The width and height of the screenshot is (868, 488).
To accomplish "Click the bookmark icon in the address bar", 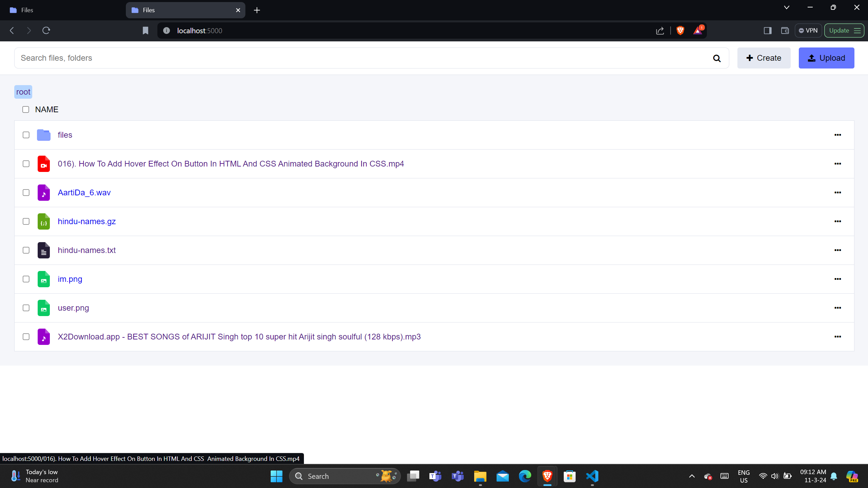I will (146, 31).
